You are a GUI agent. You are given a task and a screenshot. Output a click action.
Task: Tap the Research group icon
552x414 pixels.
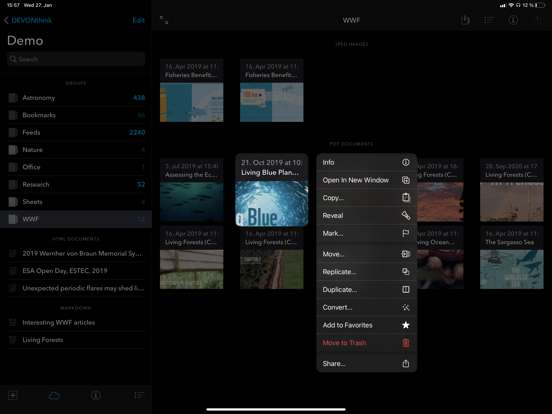[x=13, y=184]
